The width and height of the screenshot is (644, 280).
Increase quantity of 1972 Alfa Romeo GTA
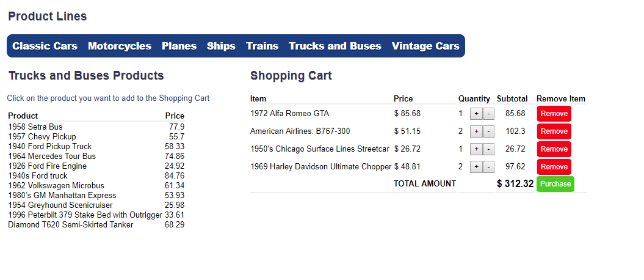click(476, 114)
